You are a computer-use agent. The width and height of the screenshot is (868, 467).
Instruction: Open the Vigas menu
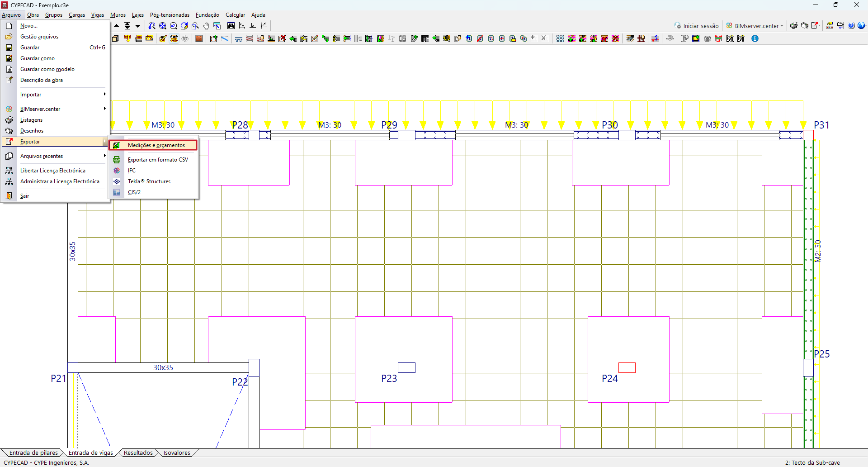pyautogui.click(x=97, y=15)
